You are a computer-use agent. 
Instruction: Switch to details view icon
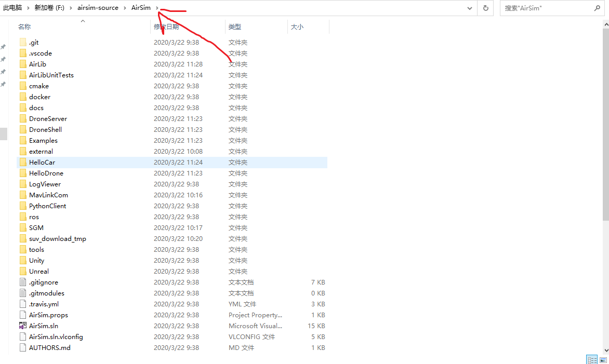click(592, 360)
